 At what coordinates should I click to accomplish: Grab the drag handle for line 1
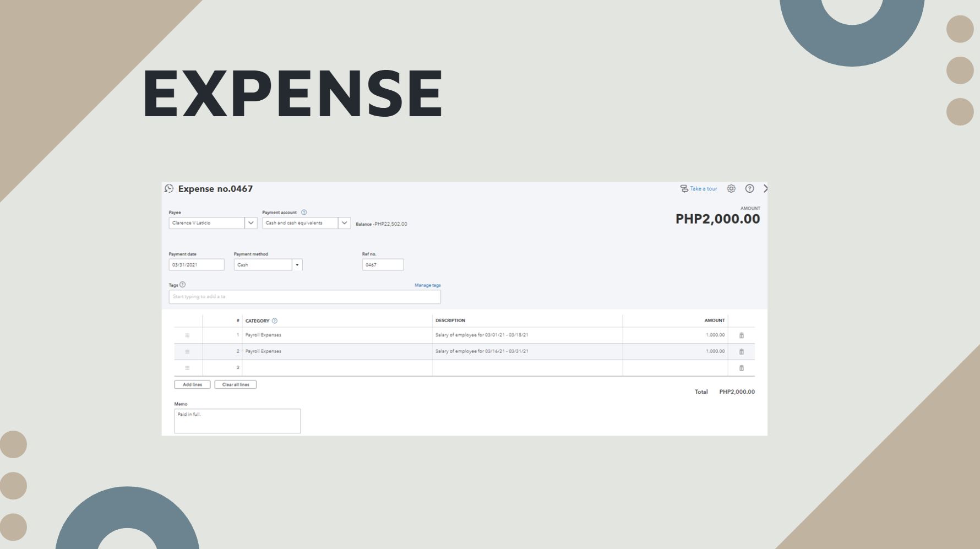[187, 335]
